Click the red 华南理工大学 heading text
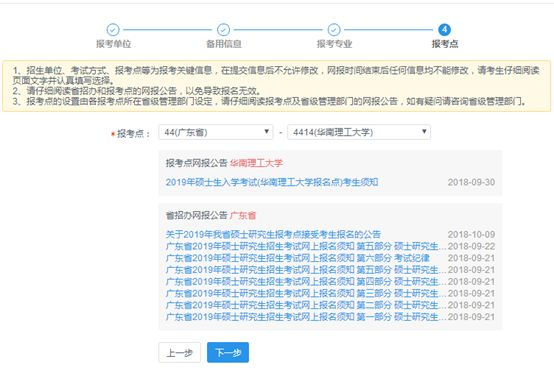This screenshot has height=373, width=554. 256,163
